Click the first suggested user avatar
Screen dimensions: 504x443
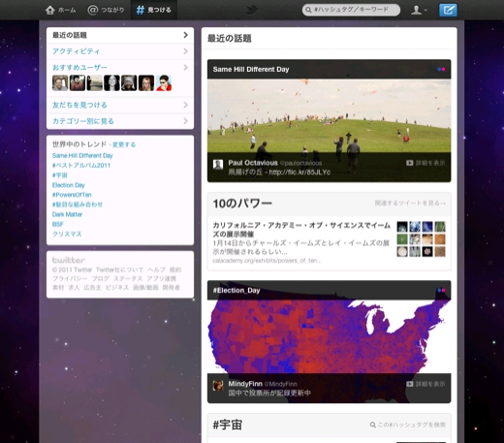click(60, 83)
